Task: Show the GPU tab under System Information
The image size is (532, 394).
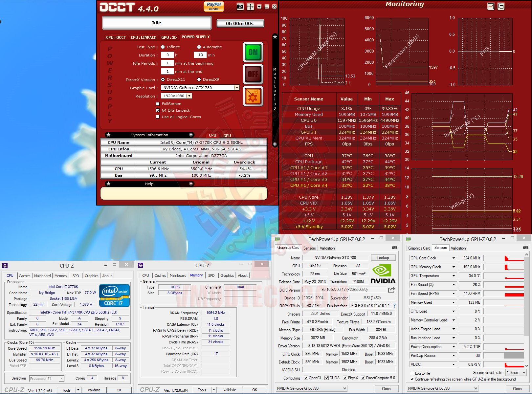Action: point(227,135)
